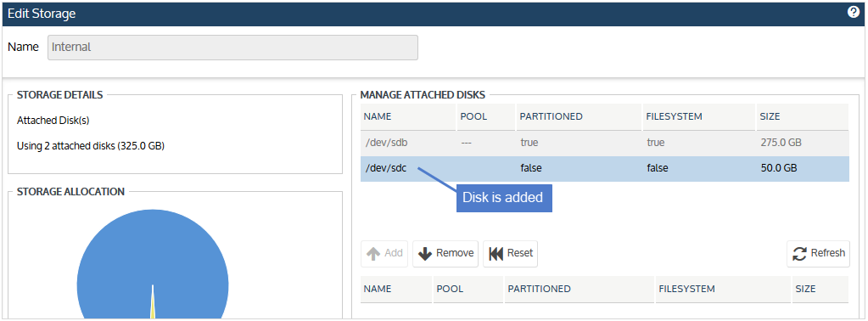The image size is (868, 321).
Task: Click the upper SIZE column header
Action: click(802, 117)
